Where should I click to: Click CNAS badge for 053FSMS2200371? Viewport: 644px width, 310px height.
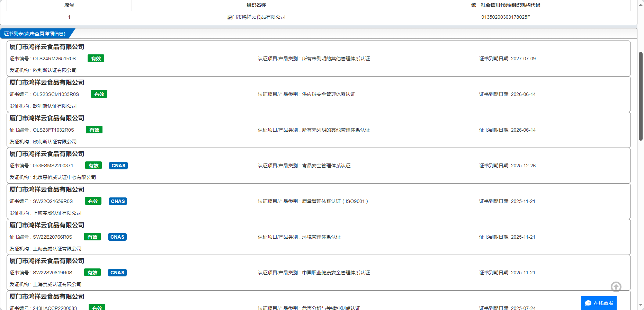click(118, 166)
